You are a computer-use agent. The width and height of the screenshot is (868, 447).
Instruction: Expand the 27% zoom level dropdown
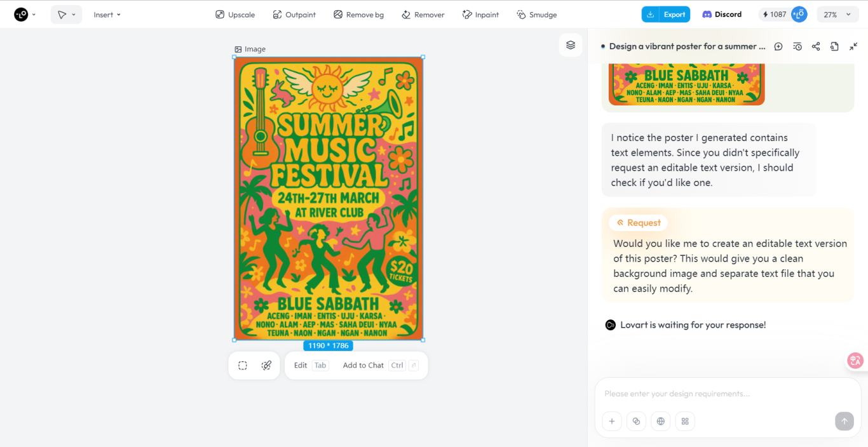[837, 15]
